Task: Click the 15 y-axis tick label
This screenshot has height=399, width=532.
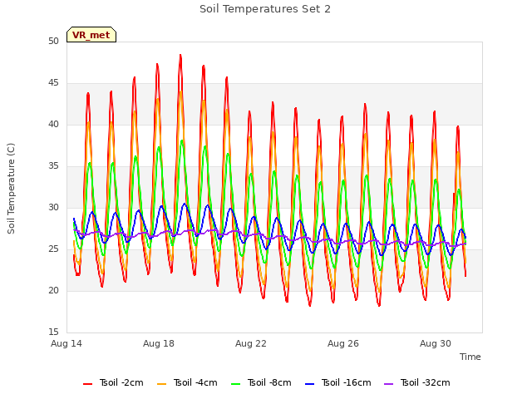Action: click(53, 332)
